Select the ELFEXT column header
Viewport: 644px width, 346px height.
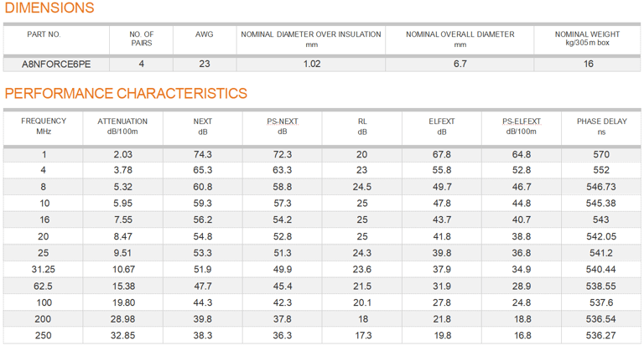click(442, 121)
